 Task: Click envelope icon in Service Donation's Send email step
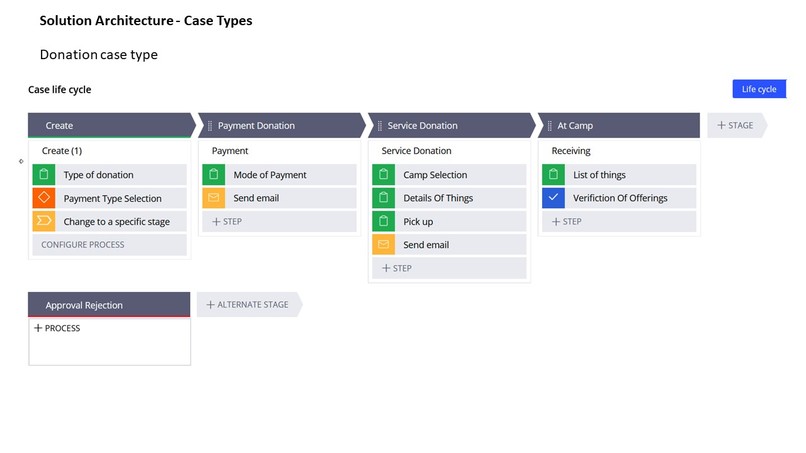384,245
